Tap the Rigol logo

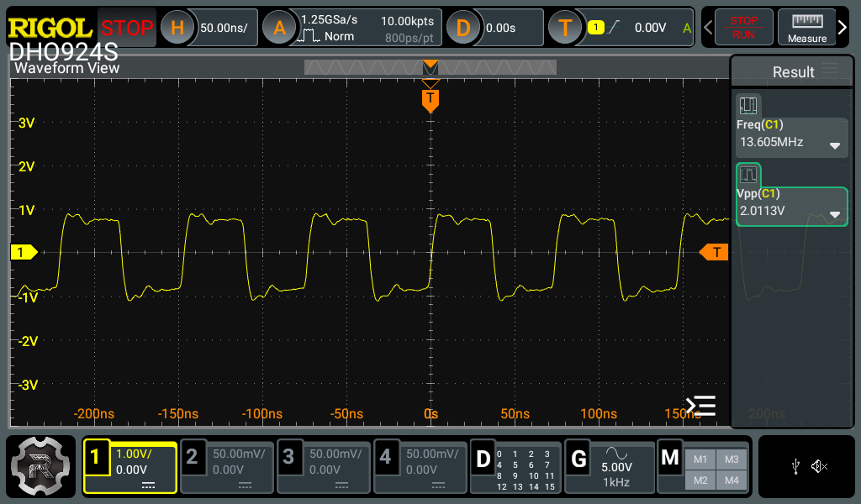point(50,28)
